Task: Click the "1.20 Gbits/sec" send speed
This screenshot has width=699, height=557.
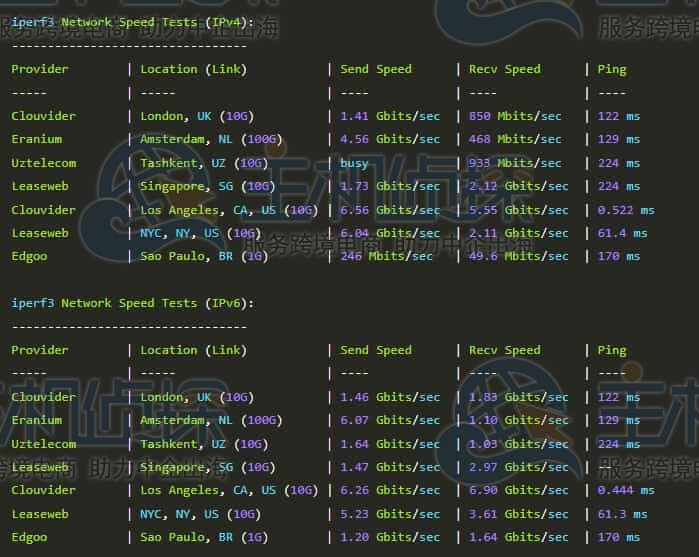Action: pos(390,537)
